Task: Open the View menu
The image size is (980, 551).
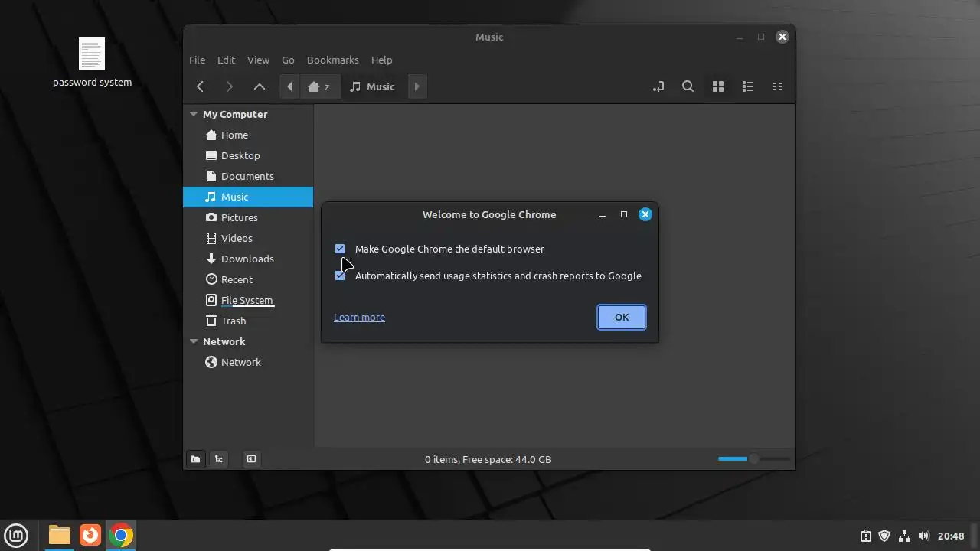Action: [x=258, y=60]
